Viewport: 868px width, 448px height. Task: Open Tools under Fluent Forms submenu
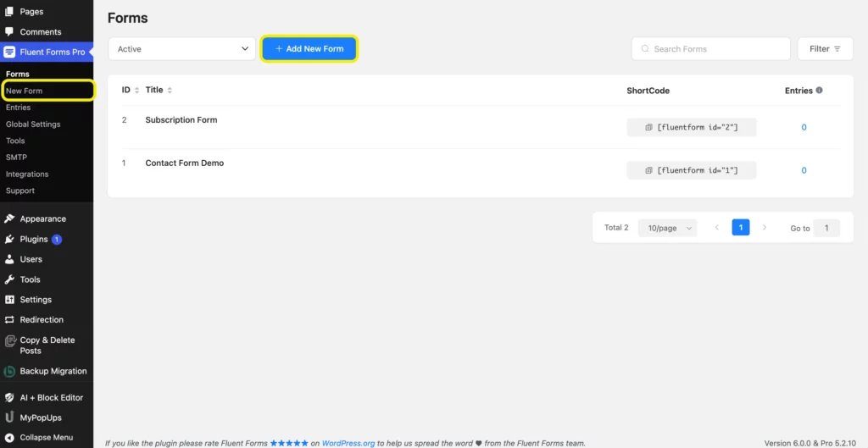[15, 141]
